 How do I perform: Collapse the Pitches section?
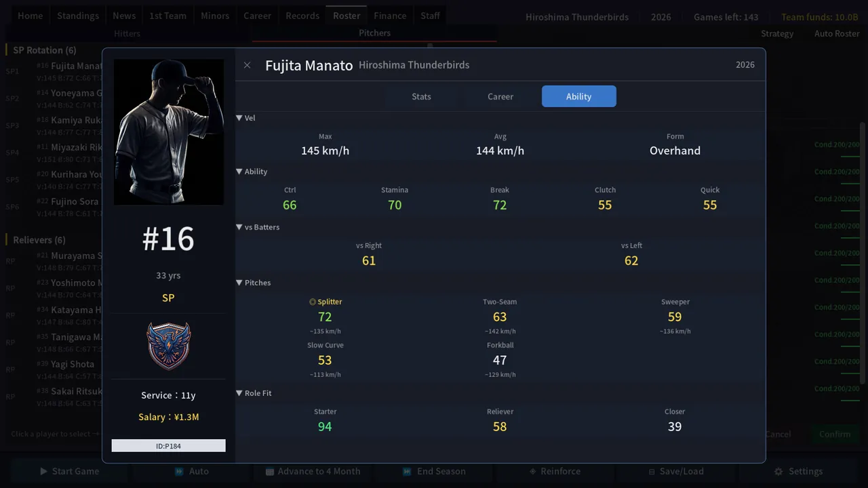pyautogui.click(x=239, y=283)
